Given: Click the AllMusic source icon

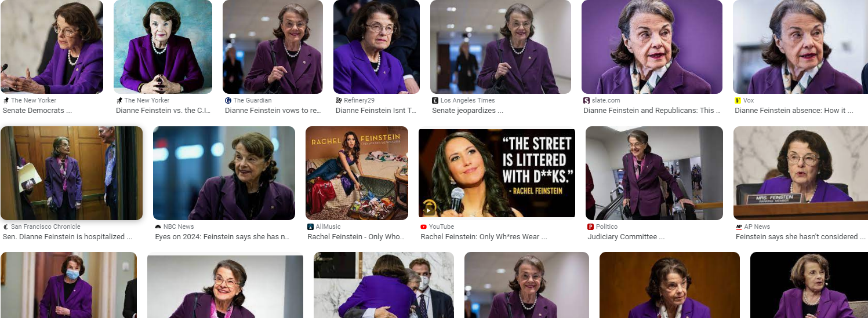Looking at the screenshot, I should pos(311,226).
